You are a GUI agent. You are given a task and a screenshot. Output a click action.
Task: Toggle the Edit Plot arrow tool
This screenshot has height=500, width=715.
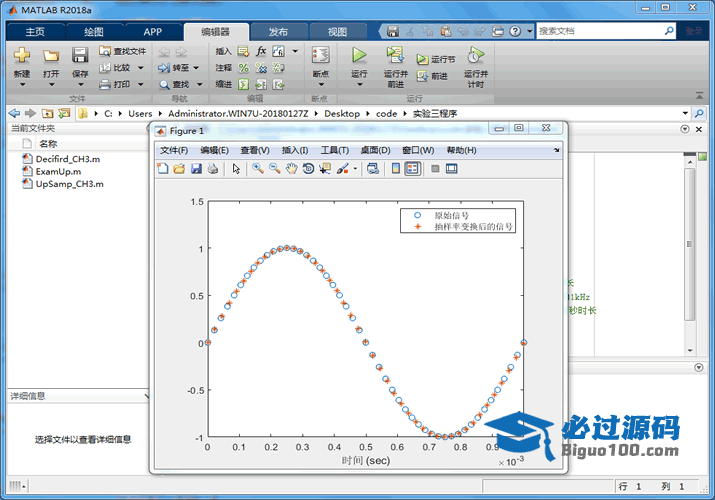237,169
